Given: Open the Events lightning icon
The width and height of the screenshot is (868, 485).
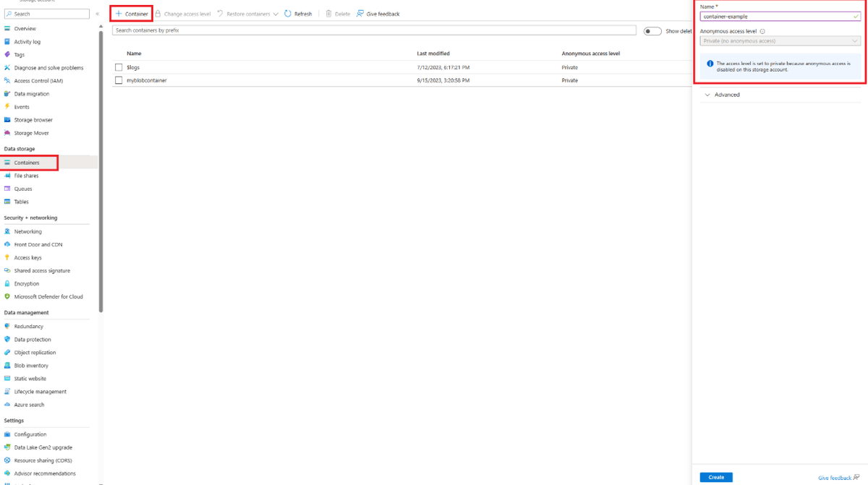Looking at the screenshot, I should click(7, 107).
